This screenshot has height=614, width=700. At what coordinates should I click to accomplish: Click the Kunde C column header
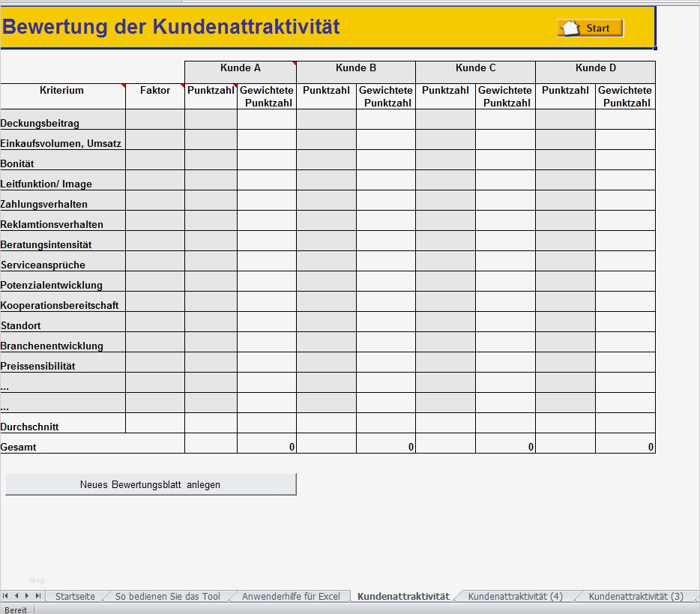click(x=475, y=67)
